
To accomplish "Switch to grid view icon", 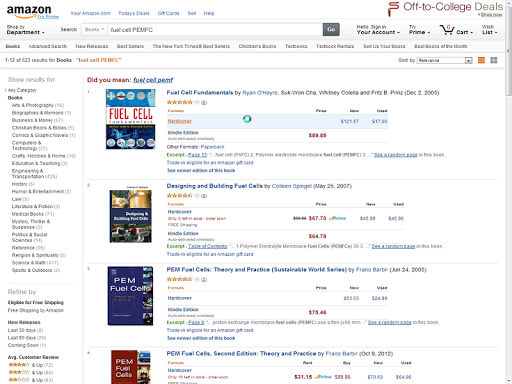I will [494, 60].
